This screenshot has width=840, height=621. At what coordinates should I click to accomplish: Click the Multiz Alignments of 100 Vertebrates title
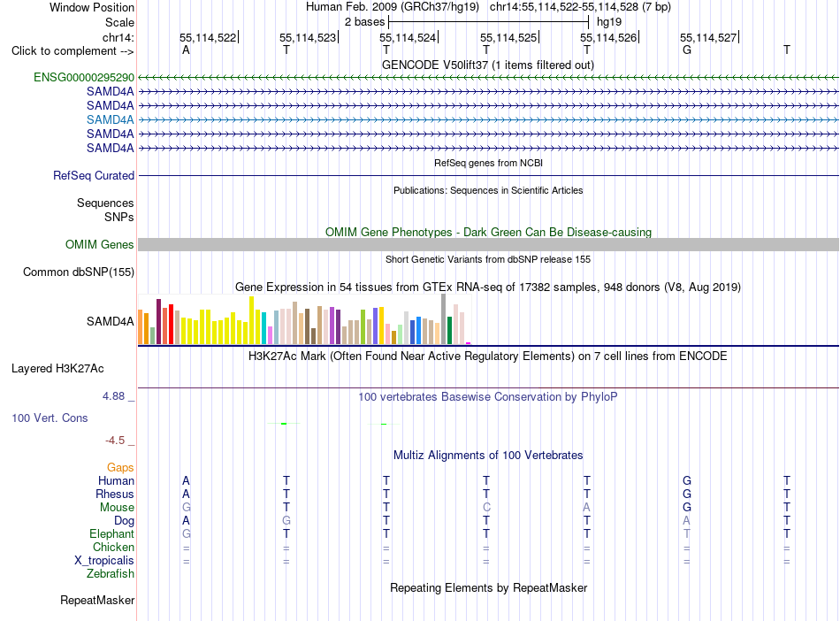tap(488, 456)
